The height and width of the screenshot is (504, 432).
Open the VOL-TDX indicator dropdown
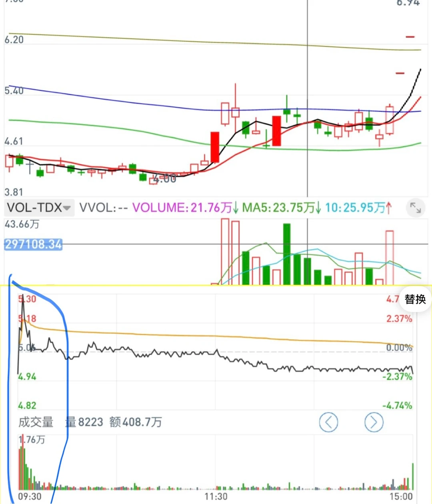click(39, 208)
